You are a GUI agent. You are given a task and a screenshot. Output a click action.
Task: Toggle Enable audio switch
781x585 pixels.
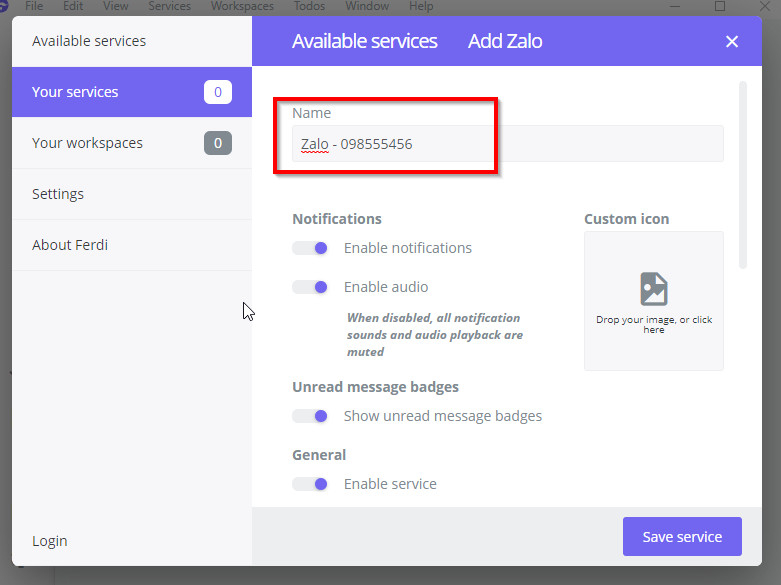310,287
